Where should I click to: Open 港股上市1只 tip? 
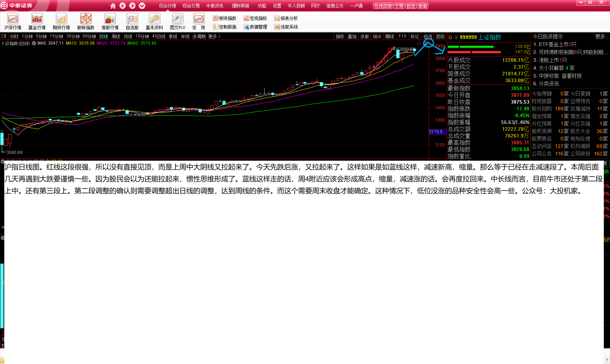pyautogui.click(x=550, y=60)
